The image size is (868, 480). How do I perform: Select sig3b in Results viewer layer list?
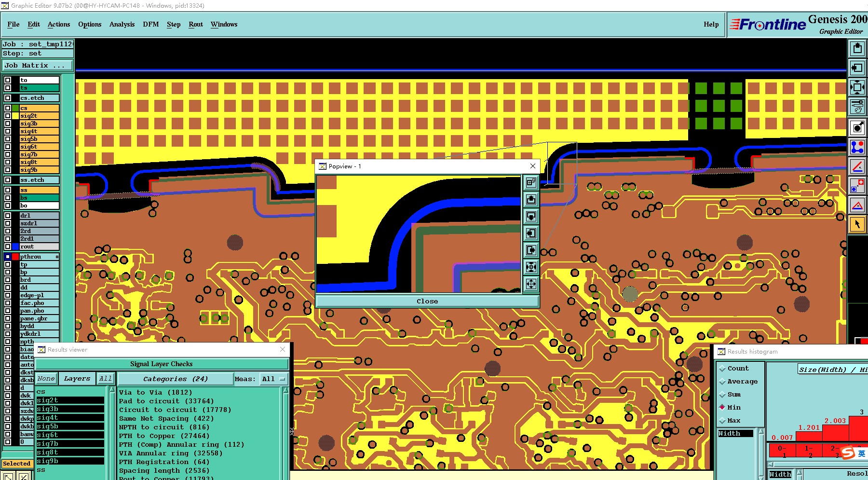pos(70,409)
